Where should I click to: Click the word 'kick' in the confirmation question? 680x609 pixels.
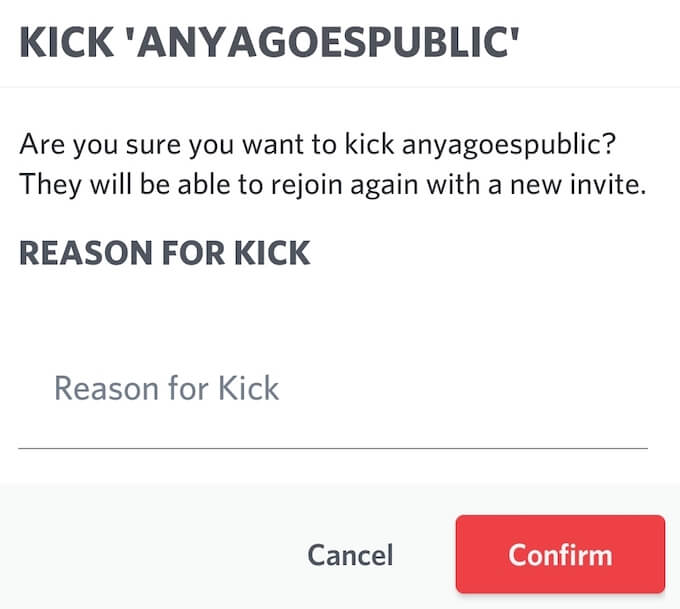(367, 145)
